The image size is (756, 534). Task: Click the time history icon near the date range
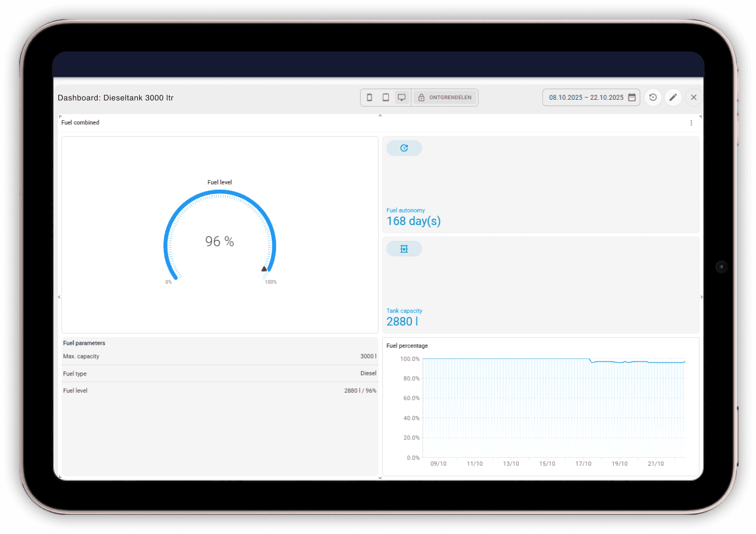pos(653,97)
